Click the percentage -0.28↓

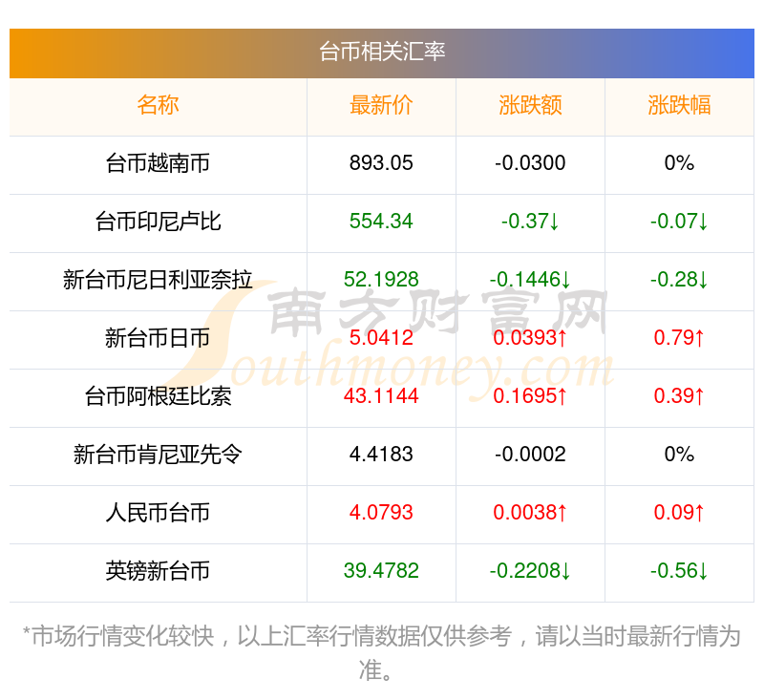pos(679,280)
